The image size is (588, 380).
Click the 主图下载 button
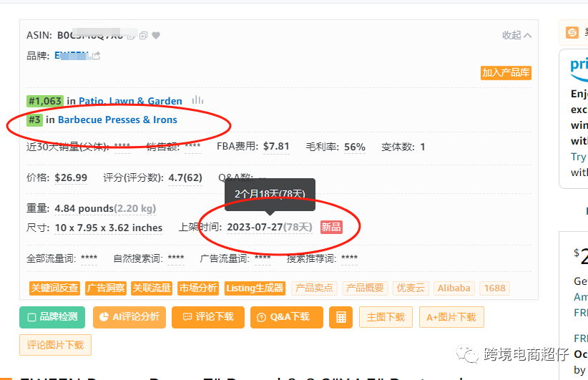click(386, 317)
